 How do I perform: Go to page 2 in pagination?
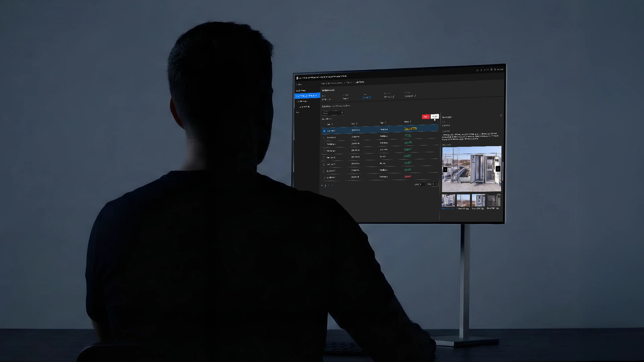click(329, 185)
